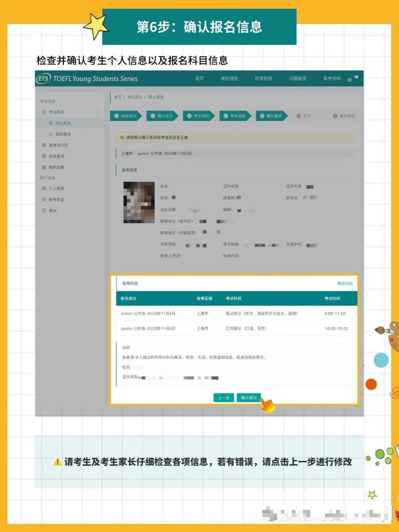Select the 账号安全 shield icon

click(44, 199)
